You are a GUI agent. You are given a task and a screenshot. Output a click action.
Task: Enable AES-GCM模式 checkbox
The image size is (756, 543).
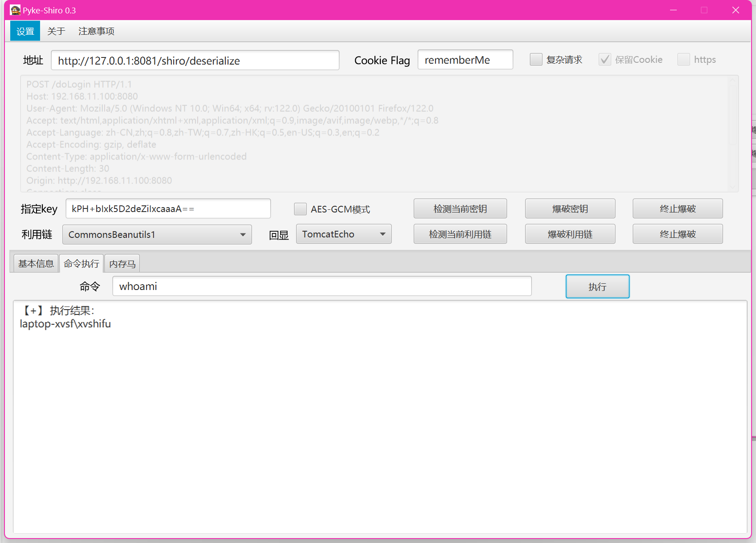(x=301, y=209)
